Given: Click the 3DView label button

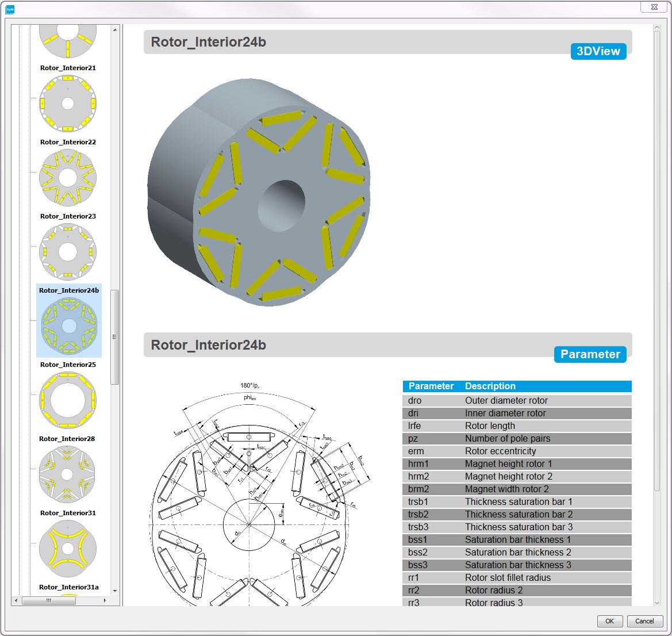Looking at the screenshot, I should pos(598,51).
